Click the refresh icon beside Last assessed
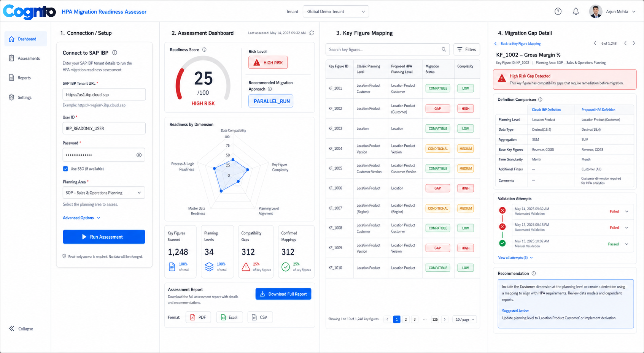This screenshot has height=353, width=644. [x=312, y=33]
